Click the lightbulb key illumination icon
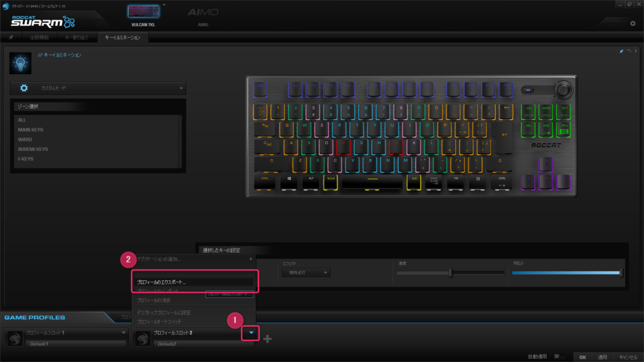The width and height of the screenshot is (644, 362). click(20, 63)
